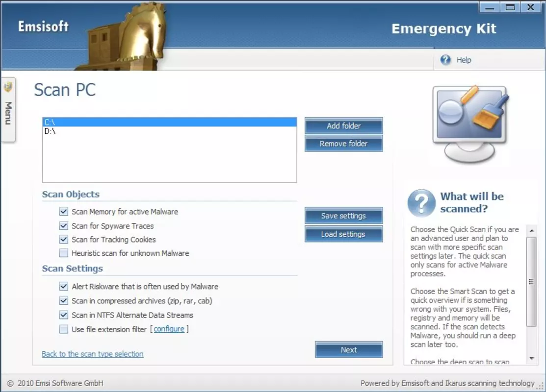Click the Remove folder button
The height and width of the screenshot is (392, 546).
pyautogui.click(x=344, y=143)
